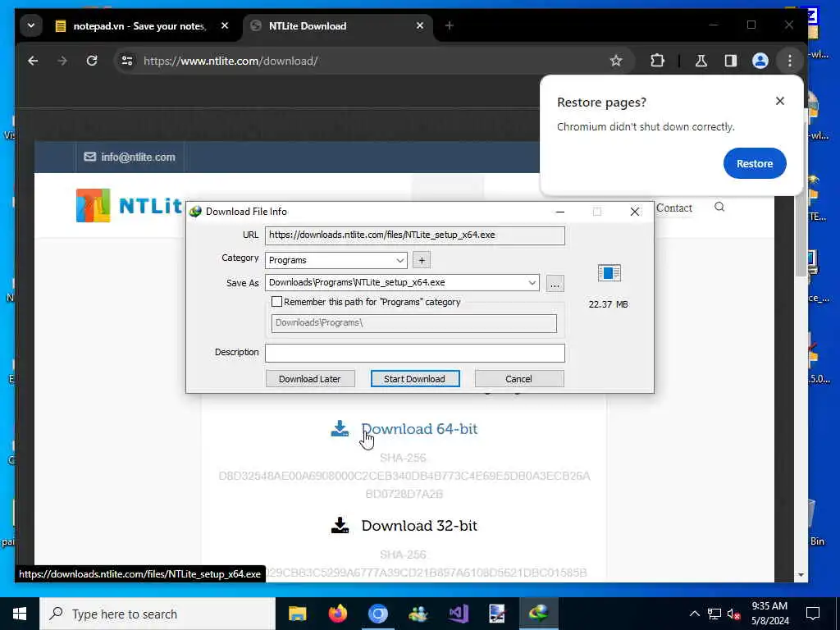
Task: Close the NTLite Download tab
Action: click(x=420, y=25)
